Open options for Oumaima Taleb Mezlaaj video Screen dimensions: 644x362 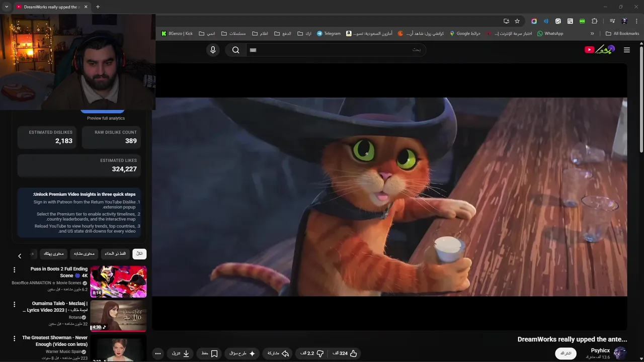click(x=14, y=305)
